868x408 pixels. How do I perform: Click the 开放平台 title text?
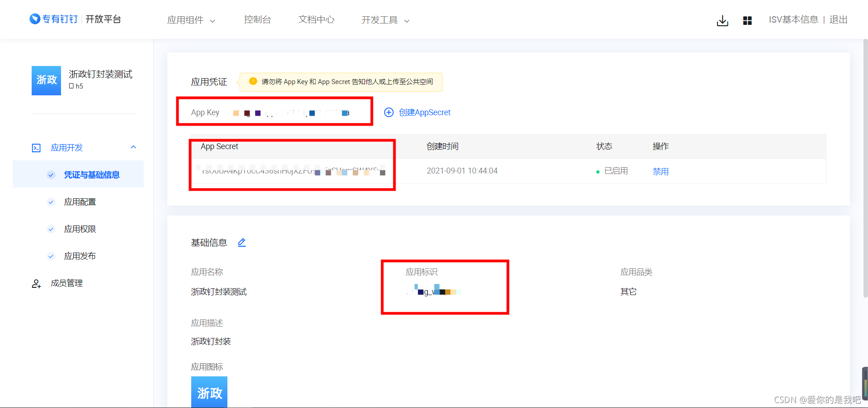(103, 19)
